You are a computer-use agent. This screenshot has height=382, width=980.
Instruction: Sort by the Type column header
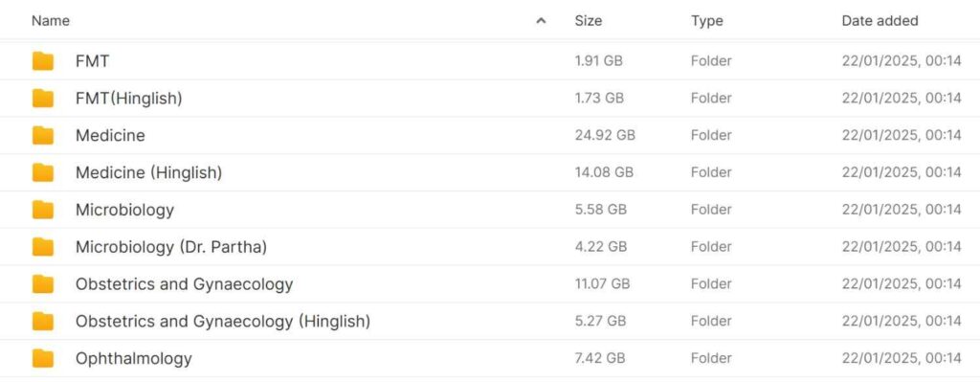coord(707,21)
